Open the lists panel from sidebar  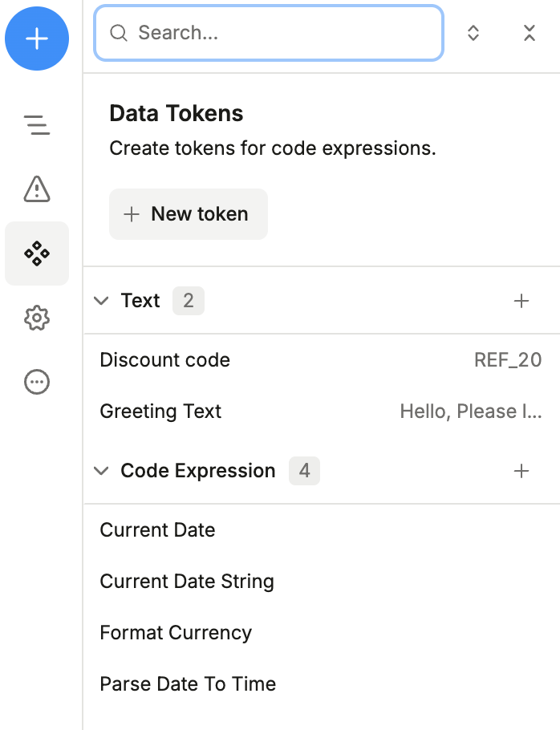pyautogui.click(x=37, y=126)
